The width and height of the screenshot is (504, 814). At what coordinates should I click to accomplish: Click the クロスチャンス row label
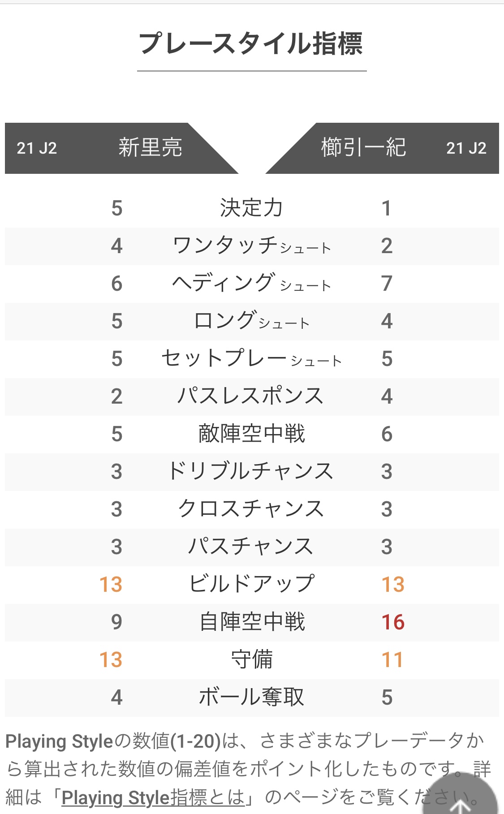(x=251, y=509)
